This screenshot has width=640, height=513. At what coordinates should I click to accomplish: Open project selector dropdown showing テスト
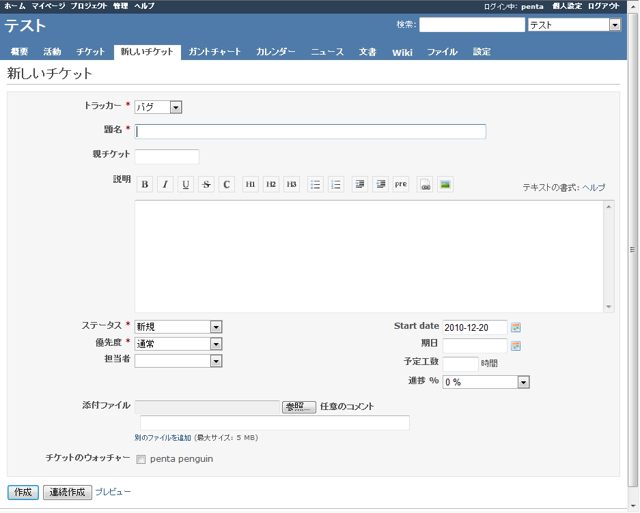(575, 25)
